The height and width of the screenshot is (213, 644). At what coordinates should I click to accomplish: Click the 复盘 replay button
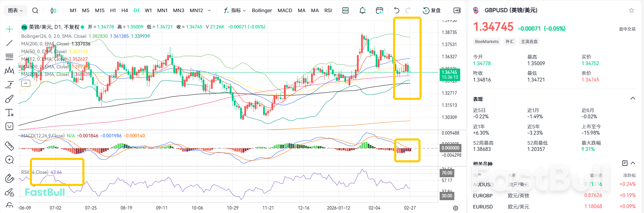pyautogui.click(x=432, y=10)
